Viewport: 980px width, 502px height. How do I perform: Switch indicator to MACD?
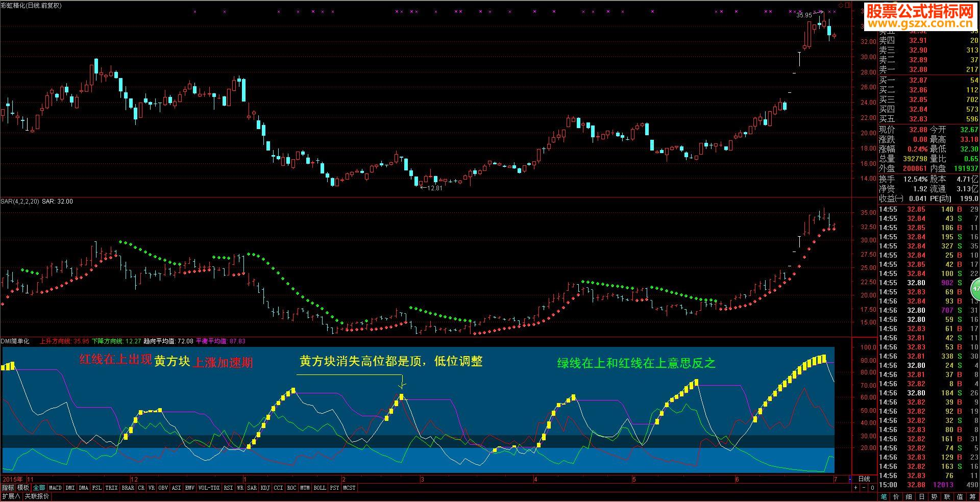click(x=55, y=488)
